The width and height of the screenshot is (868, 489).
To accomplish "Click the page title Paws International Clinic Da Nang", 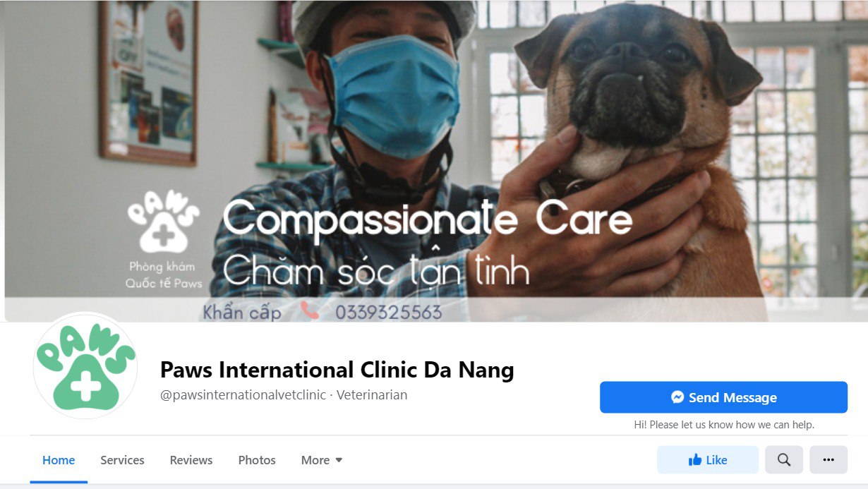I will pos(337,370).
